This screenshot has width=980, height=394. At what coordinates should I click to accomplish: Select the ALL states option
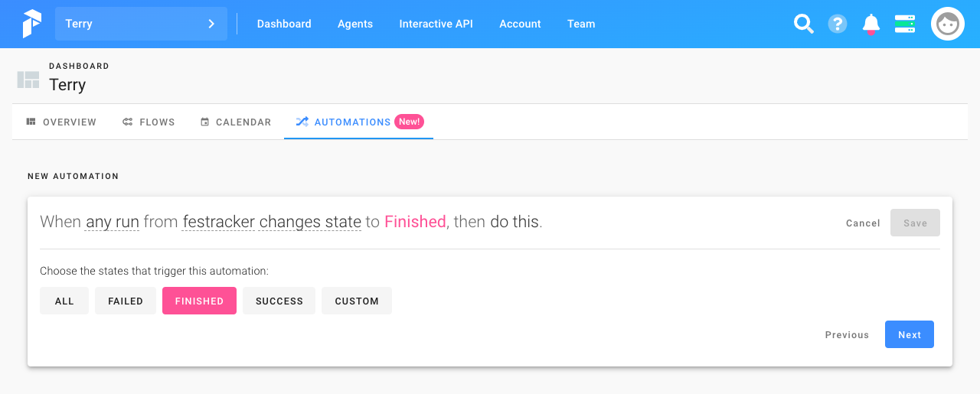[64, 301]
